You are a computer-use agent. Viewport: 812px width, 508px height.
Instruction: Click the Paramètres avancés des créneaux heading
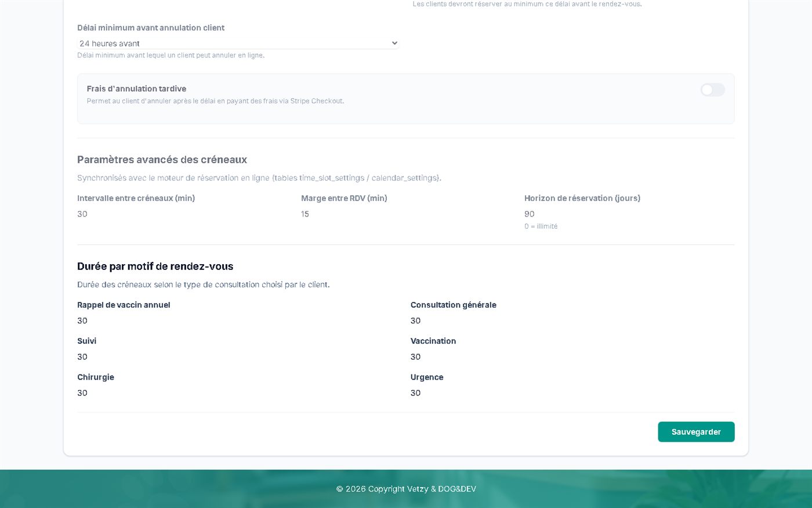162,160
